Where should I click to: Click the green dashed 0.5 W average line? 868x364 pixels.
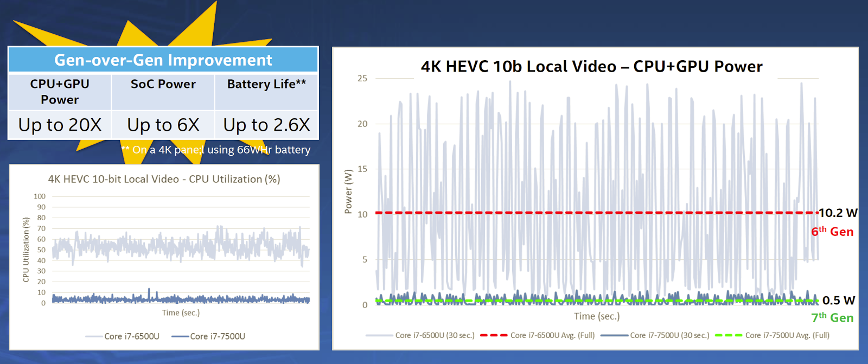597,301
